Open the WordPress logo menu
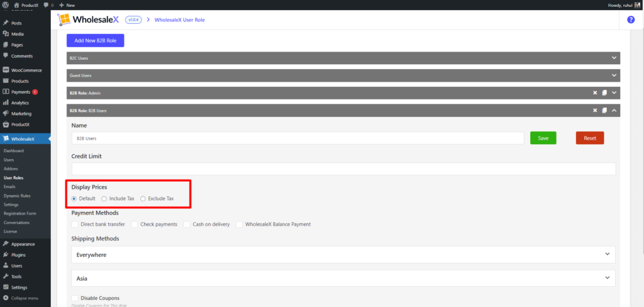644x307 pixels. pos(5,5)
